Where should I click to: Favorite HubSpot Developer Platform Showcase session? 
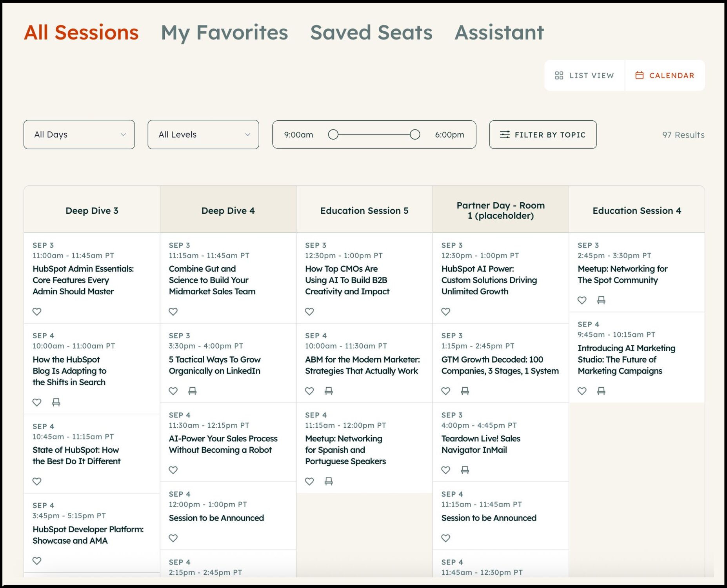pyautogui.click(x=37, y=561)
